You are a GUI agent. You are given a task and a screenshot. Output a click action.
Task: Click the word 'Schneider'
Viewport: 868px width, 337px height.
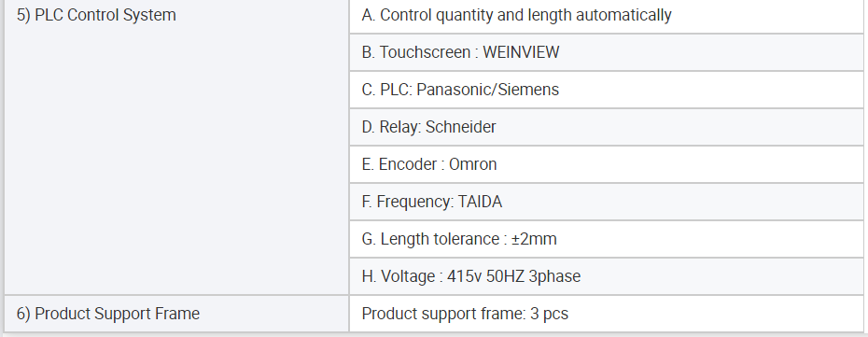coord(460,127)
